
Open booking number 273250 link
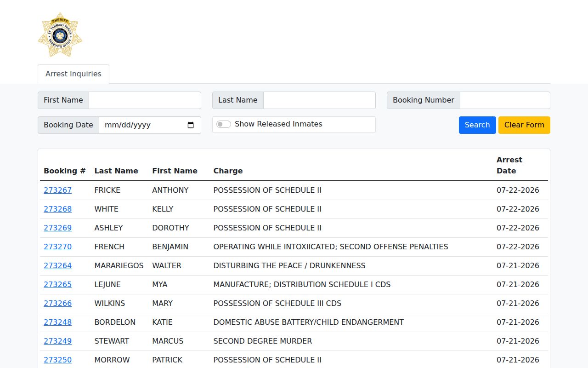tap(58, 360)
